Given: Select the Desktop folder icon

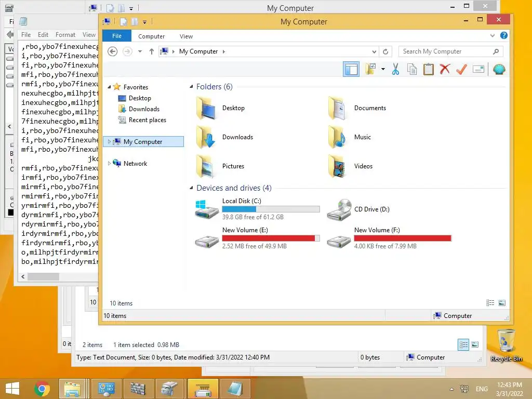Looking at the screenshot, I should pos(206,108).
